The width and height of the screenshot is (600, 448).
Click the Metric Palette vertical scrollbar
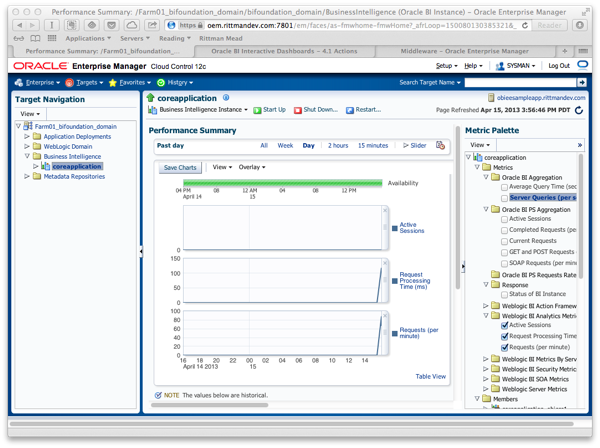pyautogui.click(x=580, y=216)
